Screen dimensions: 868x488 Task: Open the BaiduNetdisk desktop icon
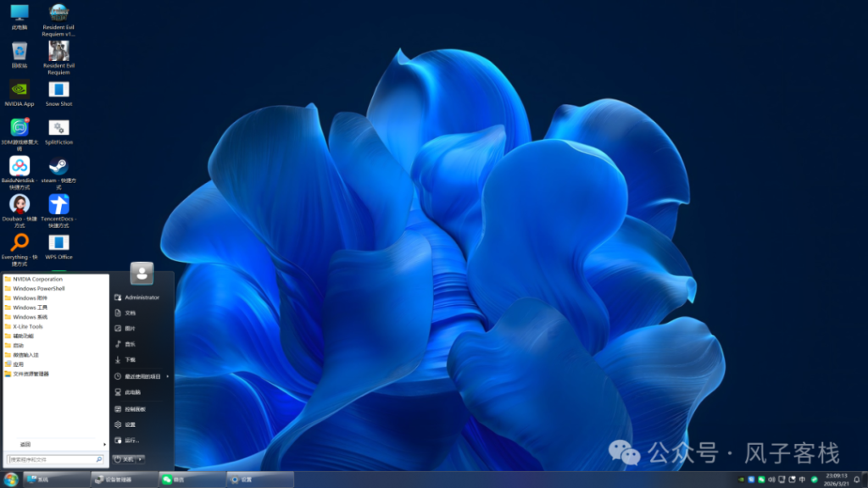click(19, 167)
